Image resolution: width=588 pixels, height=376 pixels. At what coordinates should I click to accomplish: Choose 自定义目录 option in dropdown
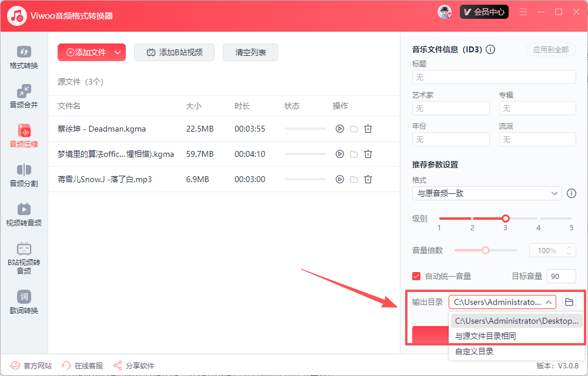click(475, 351)
